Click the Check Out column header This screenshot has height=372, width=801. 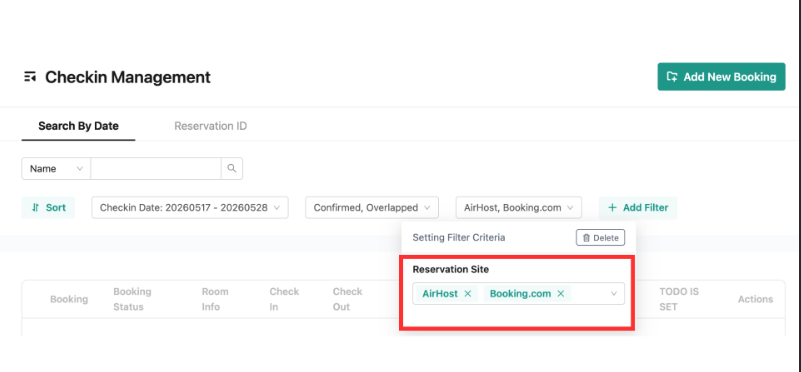pos(347,299)
